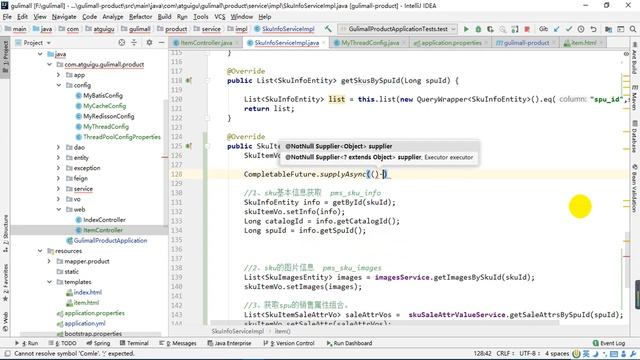
Task: Toggle tool window quick access icon in status bar
Action: [x=7, y=353]
